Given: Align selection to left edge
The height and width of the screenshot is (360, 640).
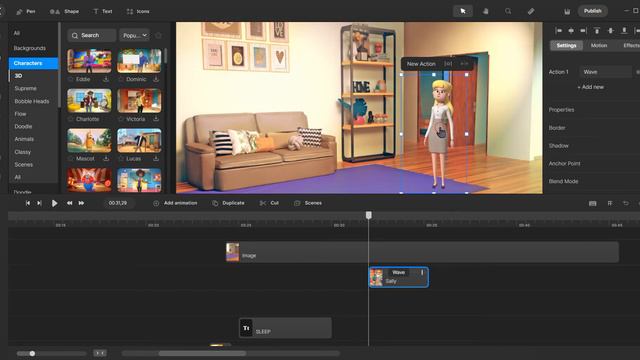Looking at the screenshot, I should pyautogui.click(x=559, y=31).
